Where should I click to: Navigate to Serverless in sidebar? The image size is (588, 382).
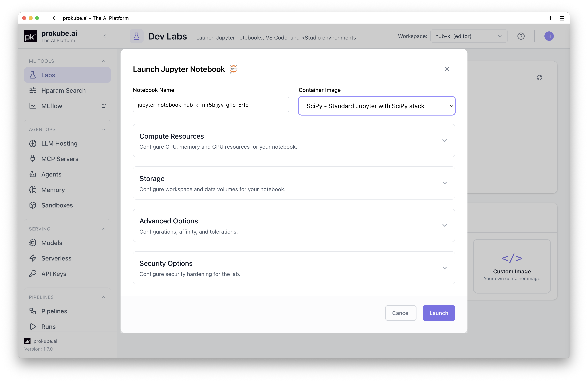pyautogui.click(x=67, y=258)
